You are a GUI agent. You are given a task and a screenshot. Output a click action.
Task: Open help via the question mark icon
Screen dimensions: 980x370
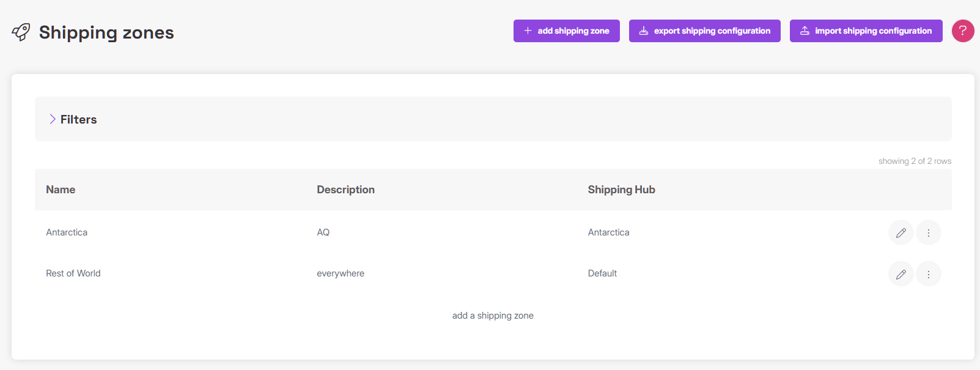962,31
